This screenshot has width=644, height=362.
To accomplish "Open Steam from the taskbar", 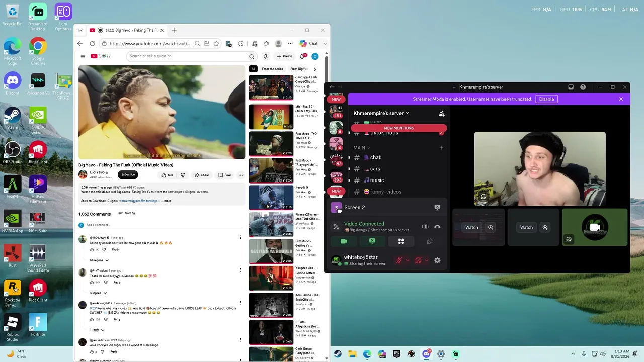I will click(x=338, y=354).
